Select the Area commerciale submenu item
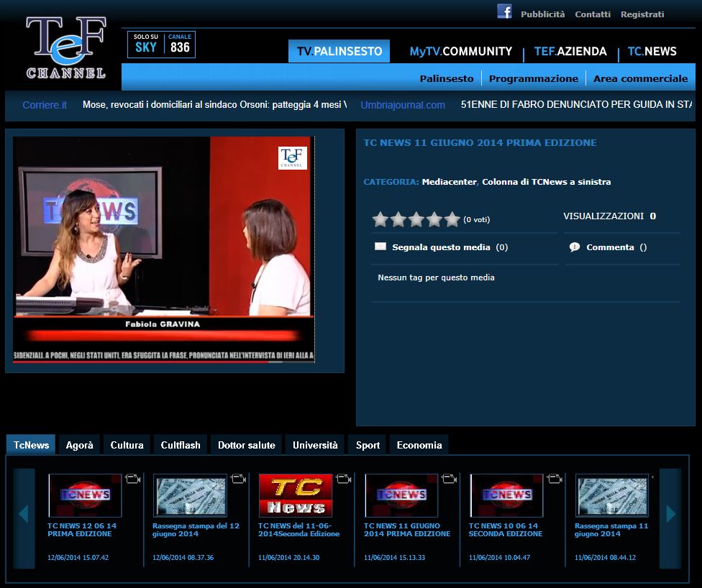Image resolution: width=702 pixels, height=588 pixels. coord(640,78)
